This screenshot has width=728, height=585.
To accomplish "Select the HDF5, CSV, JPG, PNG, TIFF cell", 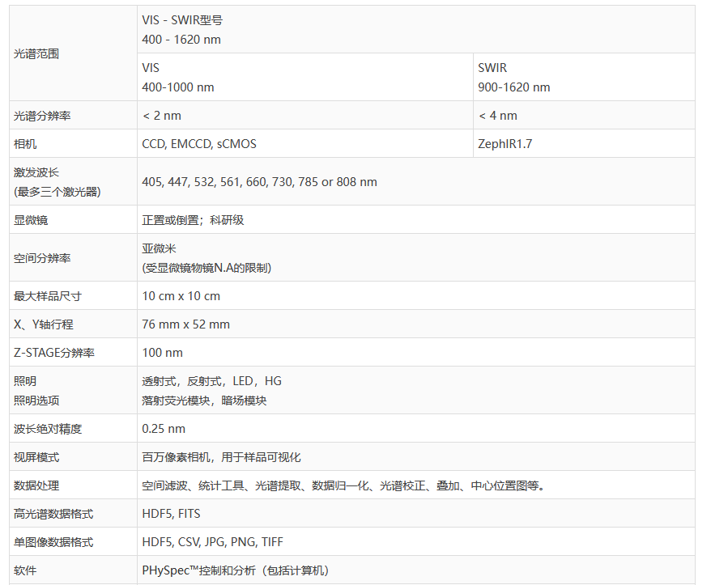I will 213,542.
